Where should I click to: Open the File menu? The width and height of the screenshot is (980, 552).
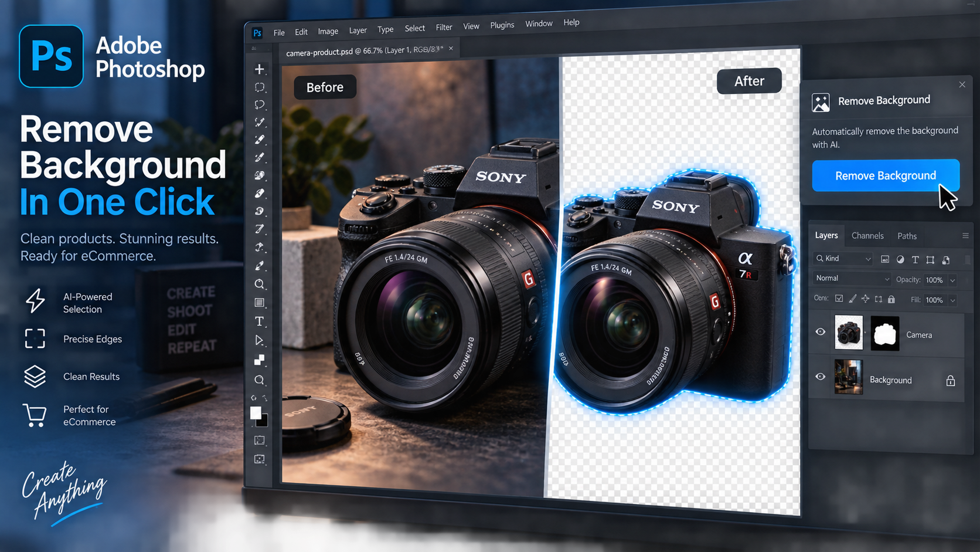[x=279, y=32]
